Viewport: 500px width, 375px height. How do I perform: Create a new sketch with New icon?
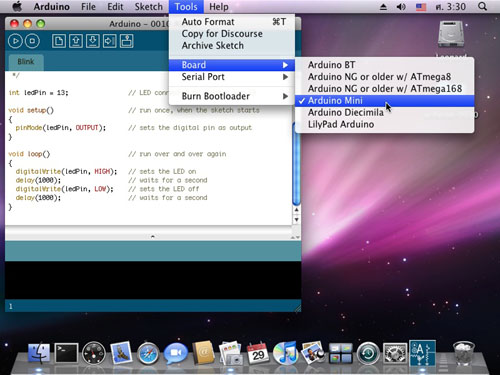pyautogui.click(x=59, y=41)
